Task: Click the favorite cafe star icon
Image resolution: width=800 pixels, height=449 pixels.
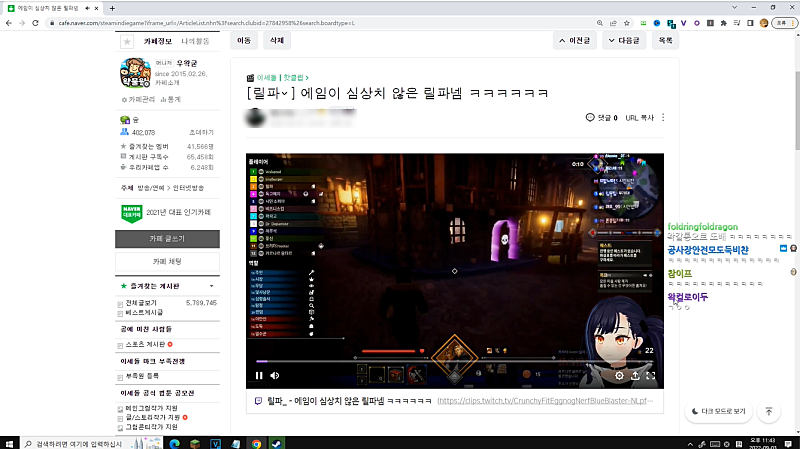Action: [127, 41]
